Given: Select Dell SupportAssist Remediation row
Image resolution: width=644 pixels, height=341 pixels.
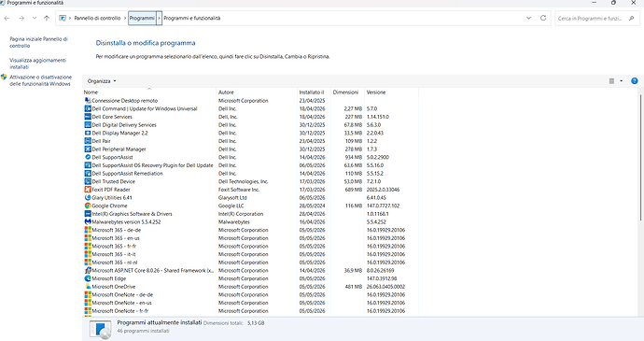Looking at the screenshot, I should 250,173.
